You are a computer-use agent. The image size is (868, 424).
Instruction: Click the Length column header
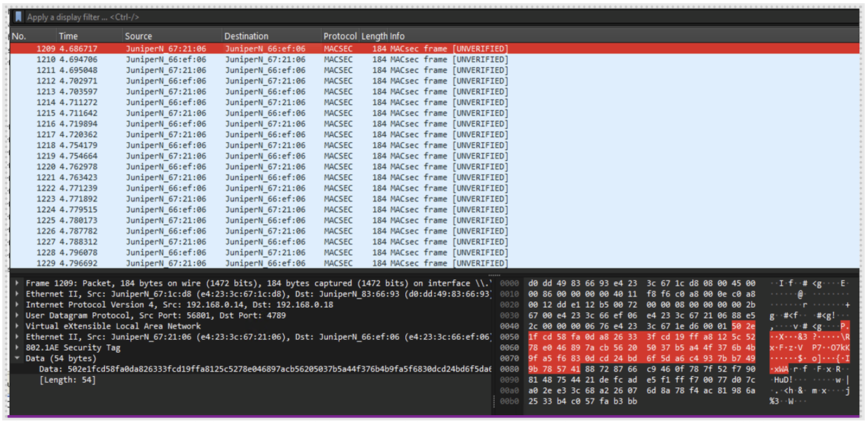pyautogui.click(x=374, y=36)
